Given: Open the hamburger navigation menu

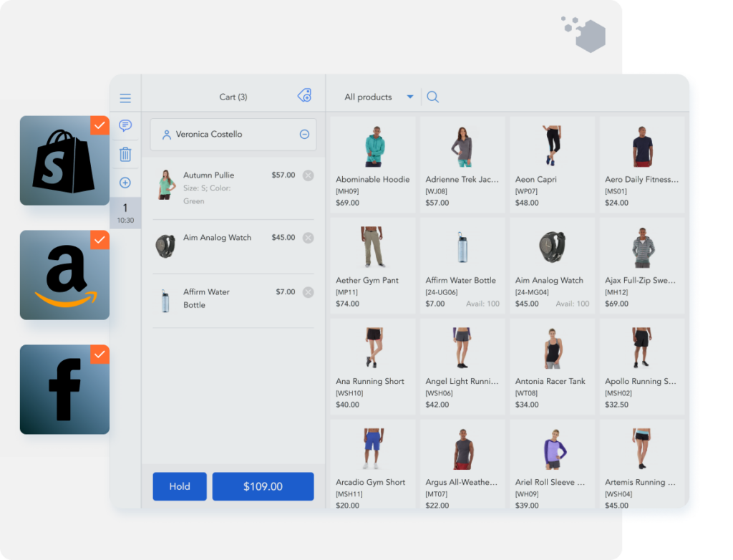Looking at the screenshot, I should [125, 97].
